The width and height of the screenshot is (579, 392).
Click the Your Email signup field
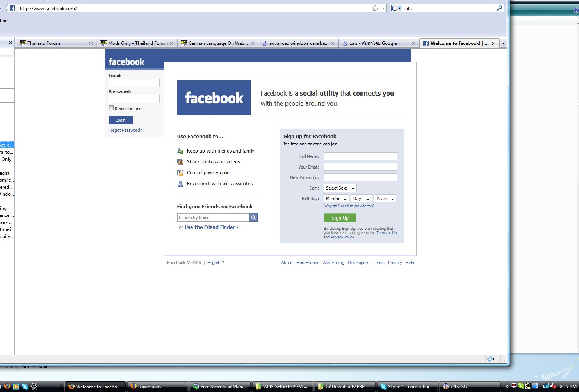[x=360, y=167]
